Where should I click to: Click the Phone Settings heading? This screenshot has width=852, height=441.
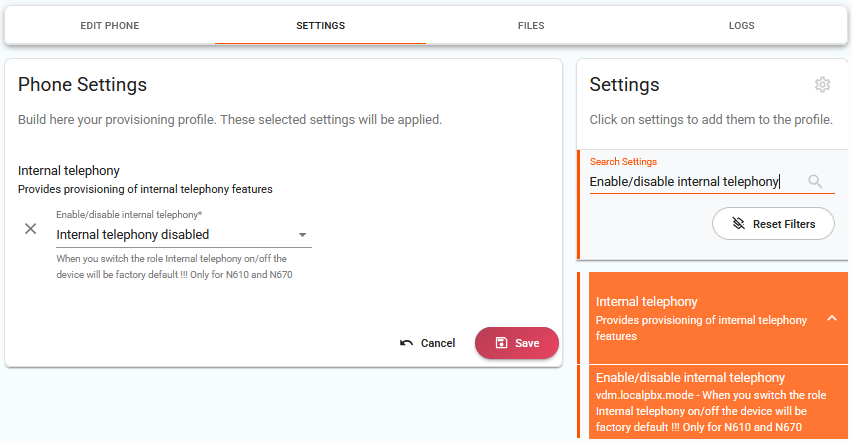83,85
